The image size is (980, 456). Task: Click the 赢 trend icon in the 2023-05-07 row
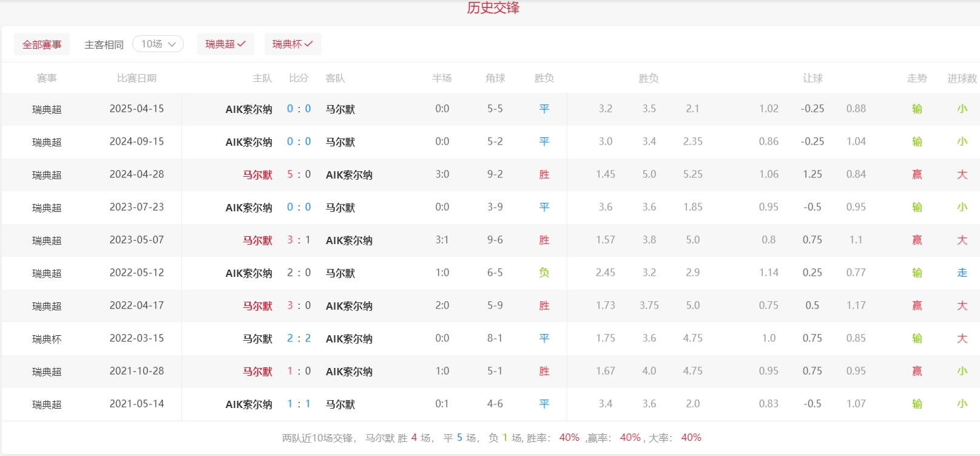pyautogui.click(x=917, y=240)
